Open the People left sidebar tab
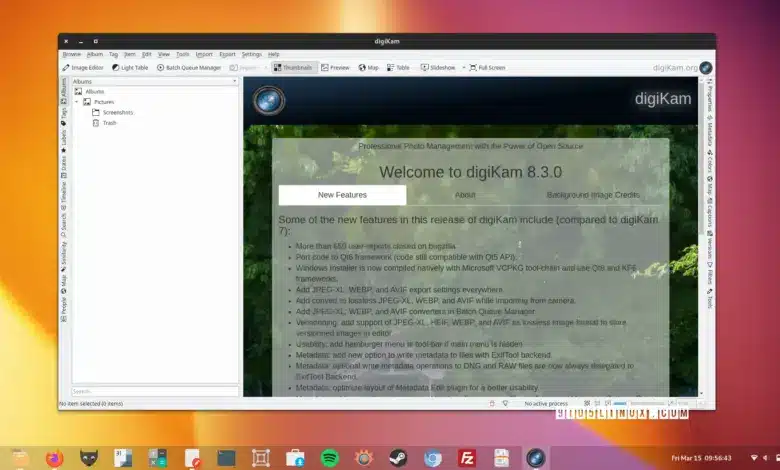Image resolution: width=780 pixels, height=470 pixels. coord(64,309)
